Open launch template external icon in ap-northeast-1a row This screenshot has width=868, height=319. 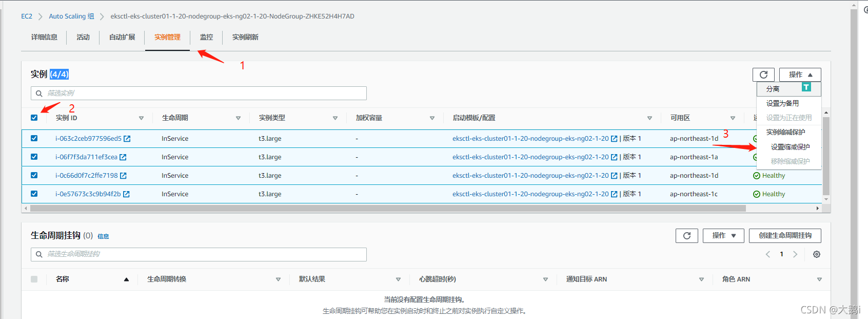pyautogui.click(x=614, y=157)
